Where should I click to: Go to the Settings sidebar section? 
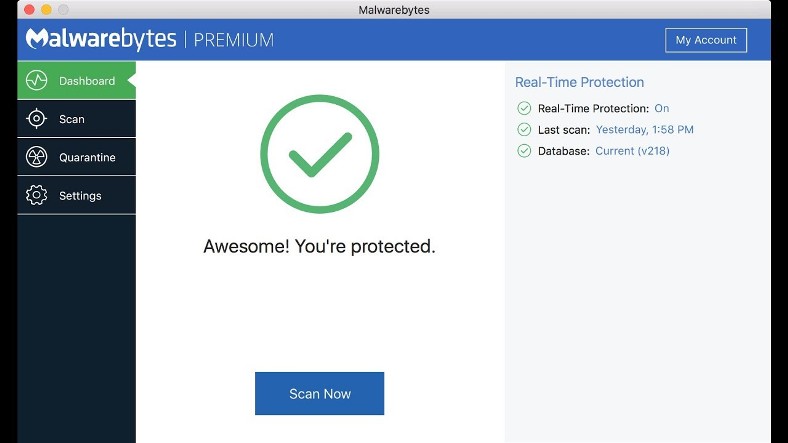(x=76, y=195)
